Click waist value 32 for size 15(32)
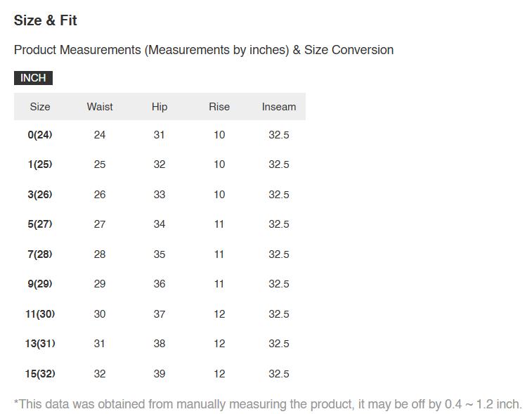 coord(100,374)
